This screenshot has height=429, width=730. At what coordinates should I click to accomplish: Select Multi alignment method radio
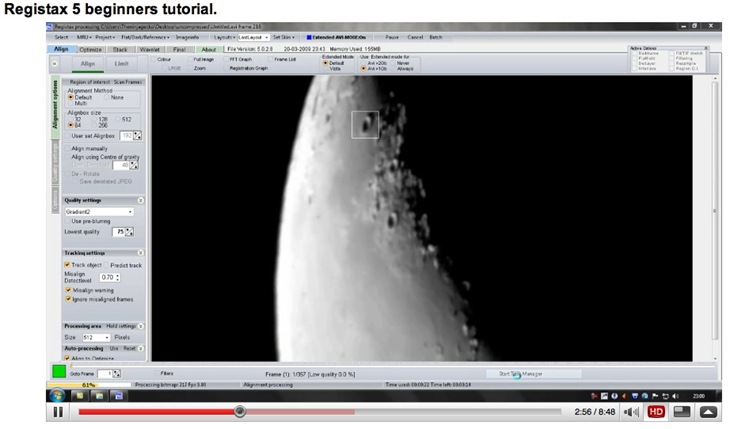[71, 103]
